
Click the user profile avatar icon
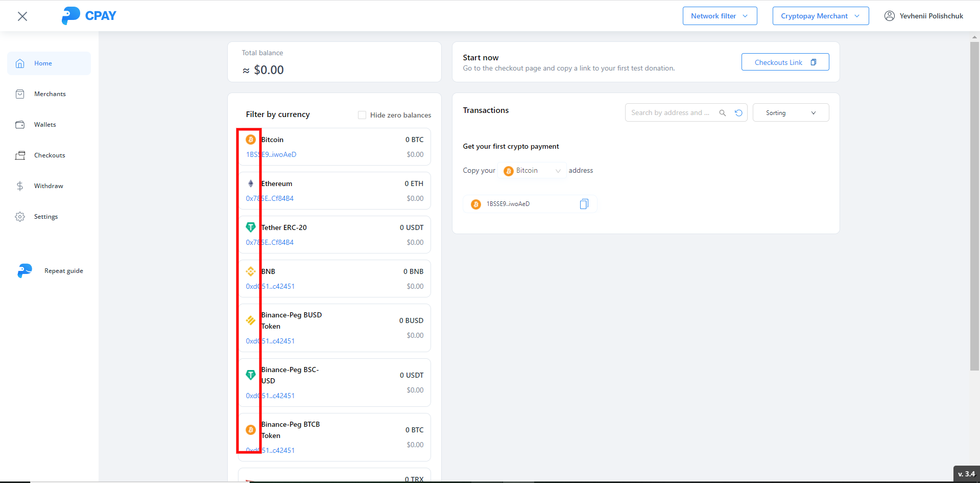[x=889, y=16]
